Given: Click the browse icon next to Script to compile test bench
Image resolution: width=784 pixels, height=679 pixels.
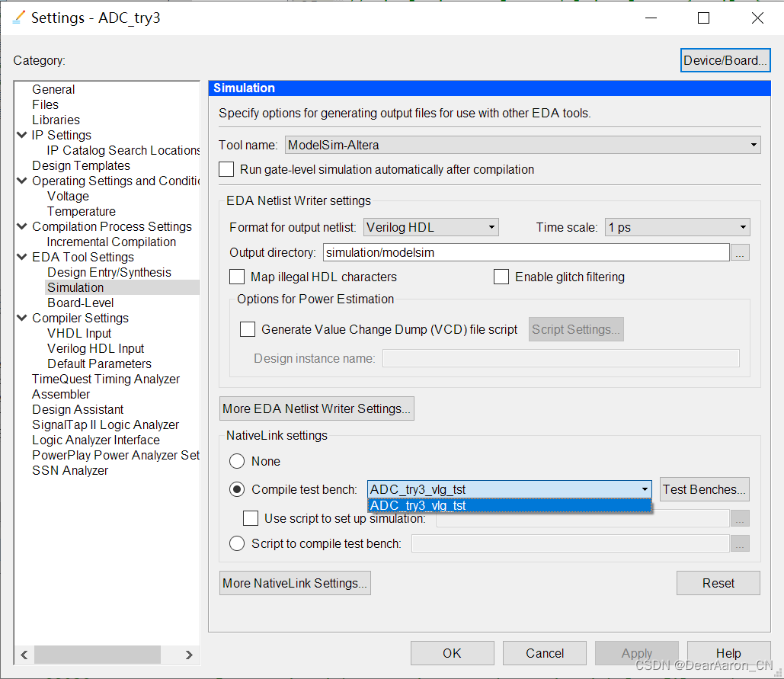Looking at the screenshot, I should click(x=739, y=543).
